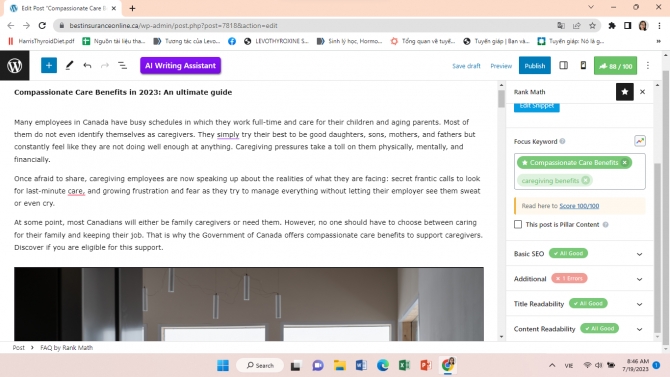Screen dimensions: 670x377
Task: Open Microsoft Word from taskbar
Action: 361,365
